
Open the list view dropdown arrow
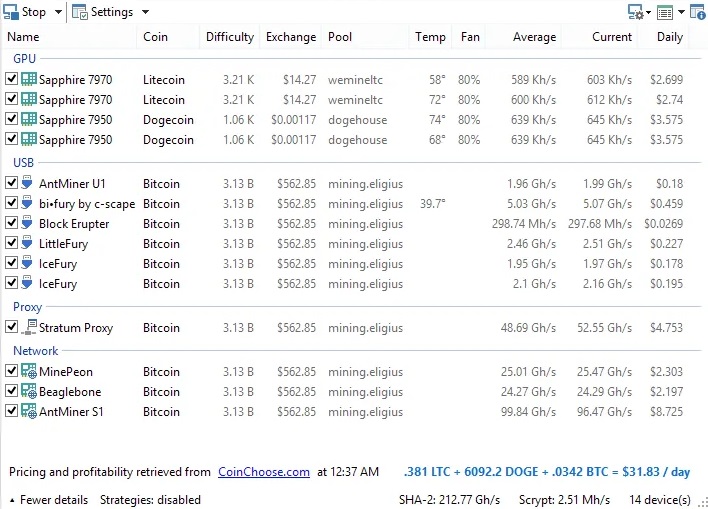[681, 12]
